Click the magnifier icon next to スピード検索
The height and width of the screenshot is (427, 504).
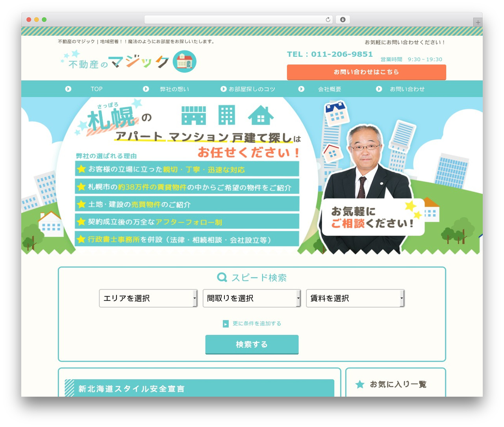coord(222,277)
